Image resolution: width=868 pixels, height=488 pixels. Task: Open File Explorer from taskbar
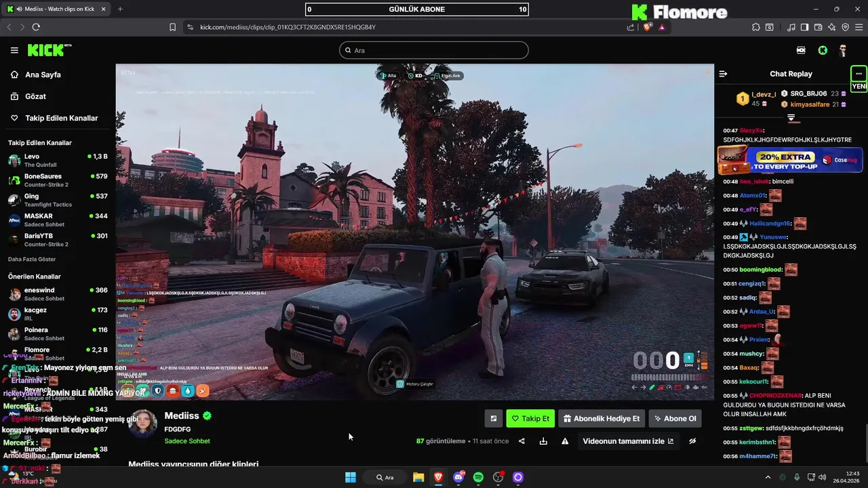click(x=418, y=477)
